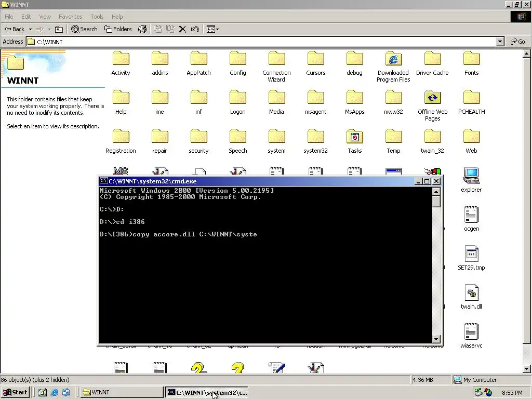Select the Help folder icon
This screenshot has width=532, height=399.
point(121,97)
